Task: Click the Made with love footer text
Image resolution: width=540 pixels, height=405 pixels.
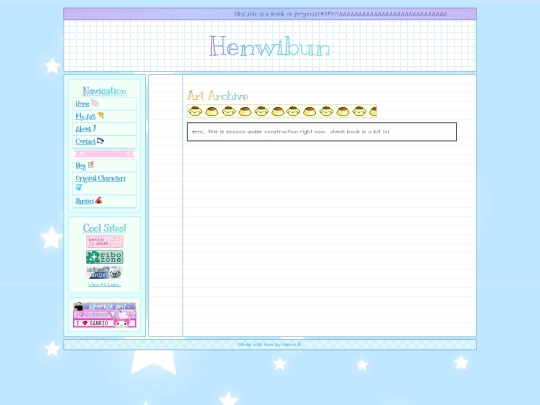Action: tap(269, 344)
